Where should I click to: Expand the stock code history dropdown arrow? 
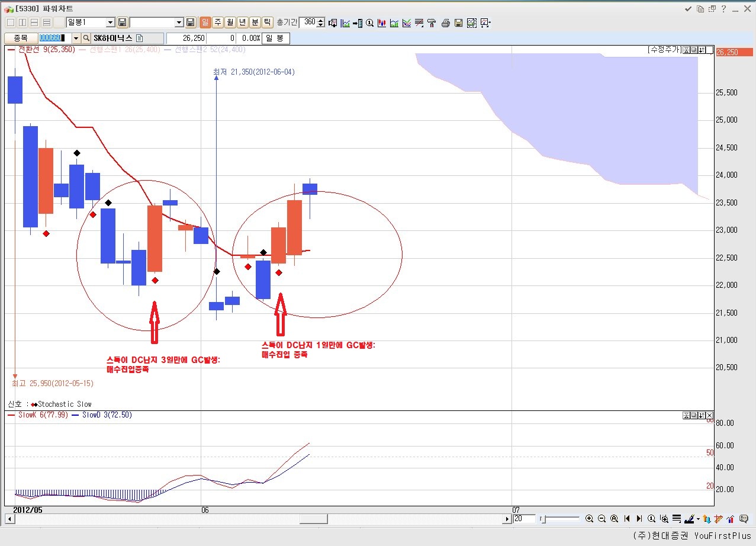[x=76, y=38]
